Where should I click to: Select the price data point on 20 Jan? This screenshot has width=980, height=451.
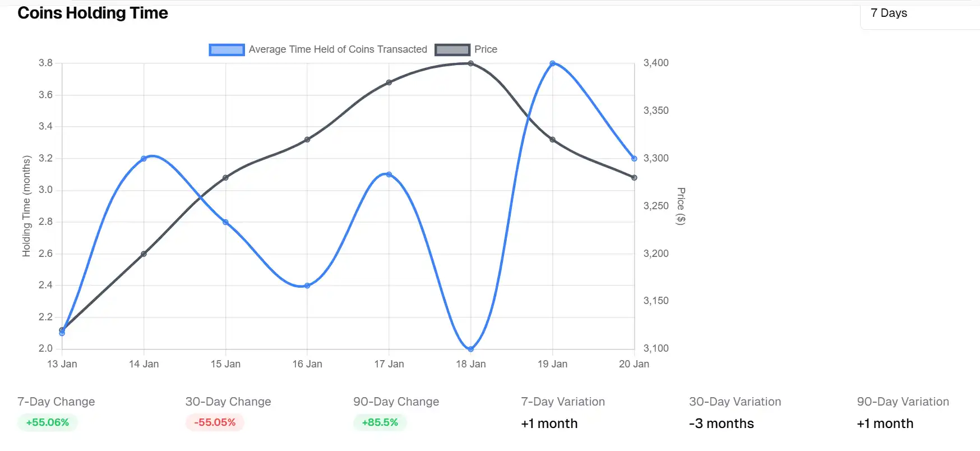(634, 178)
